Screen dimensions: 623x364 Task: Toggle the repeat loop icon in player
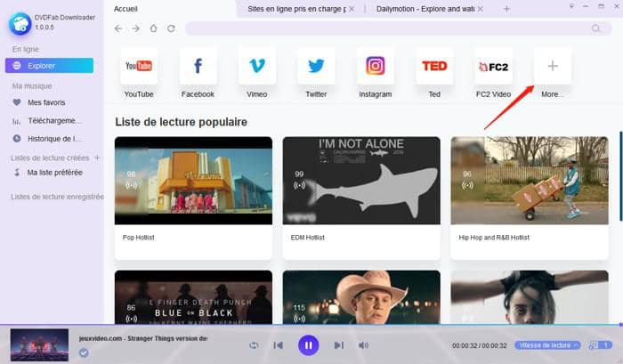pos(254,345)
